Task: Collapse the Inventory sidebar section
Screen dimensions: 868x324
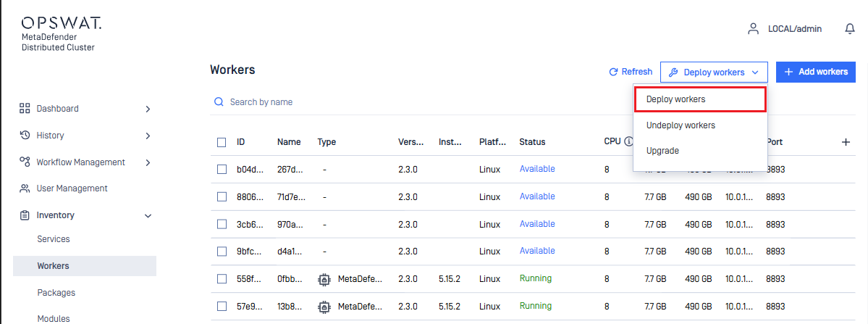Action: click(148, 215)
